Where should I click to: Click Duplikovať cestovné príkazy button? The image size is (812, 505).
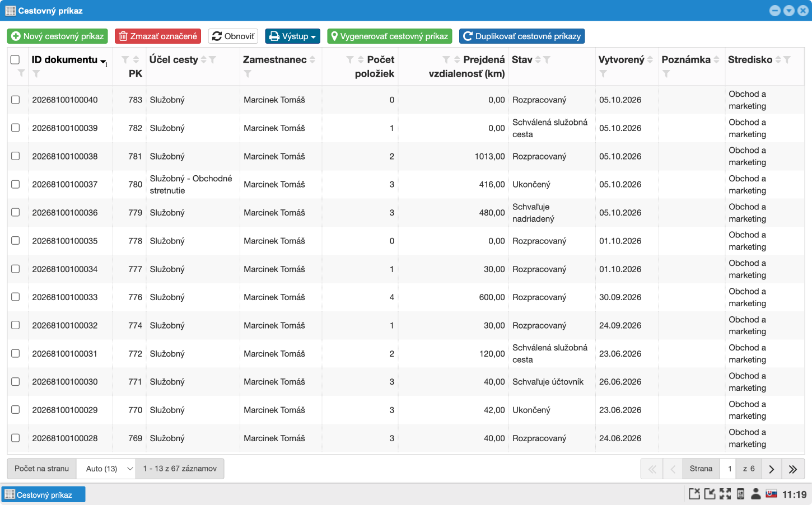pyautogui.click(x=522, y=36)
